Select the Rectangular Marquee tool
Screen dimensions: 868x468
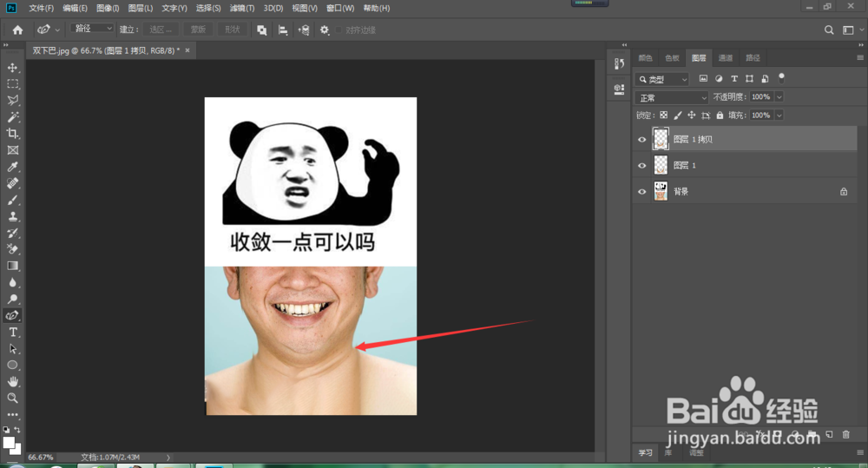tap(12, 84)
